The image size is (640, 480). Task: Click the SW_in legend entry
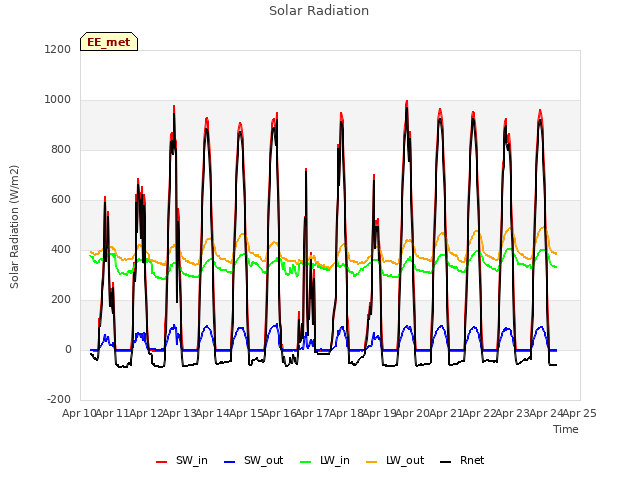point(182,460)
